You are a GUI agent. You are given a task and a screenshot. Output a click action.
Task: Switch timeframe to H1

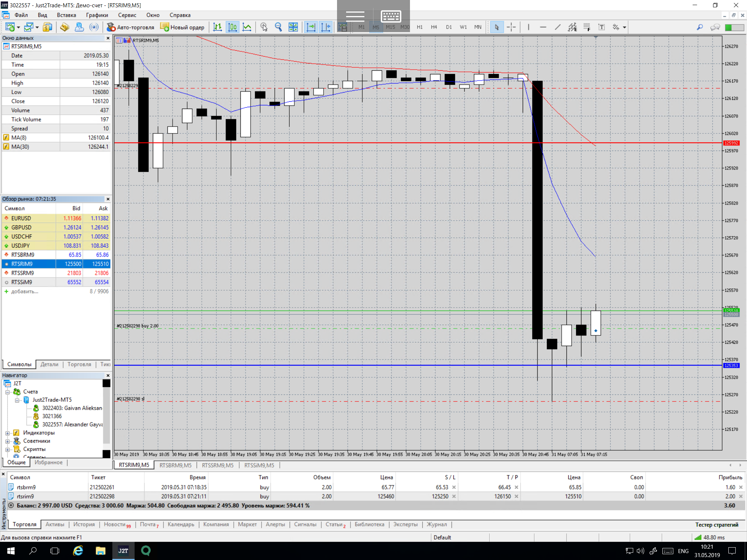tap(419, 27)
